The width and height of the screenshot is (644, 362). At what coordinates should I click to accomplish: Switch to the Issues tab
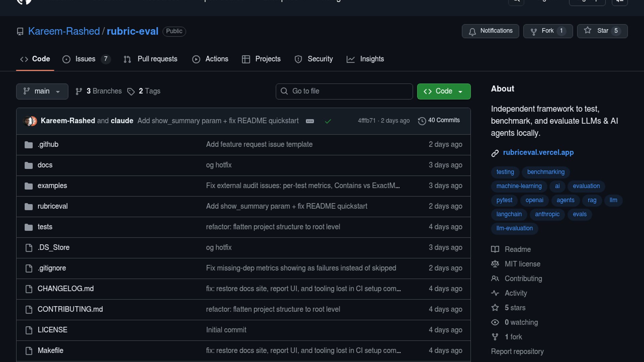(85, 59)
